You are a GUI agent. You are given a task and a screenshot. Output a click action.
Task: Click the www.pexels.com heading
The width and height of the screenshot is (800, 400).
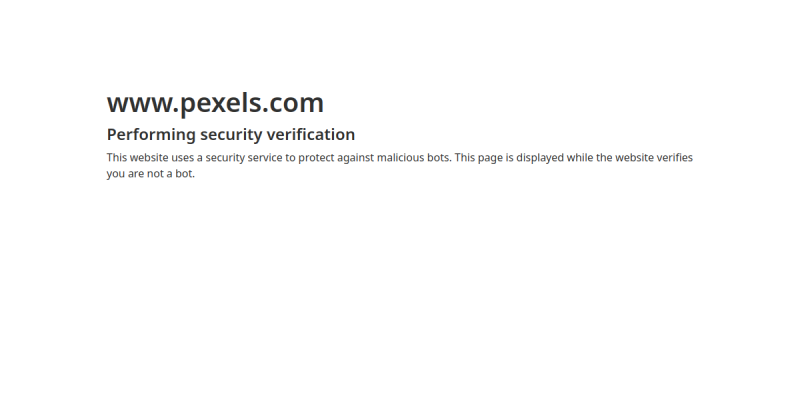(x=215, y=104)
